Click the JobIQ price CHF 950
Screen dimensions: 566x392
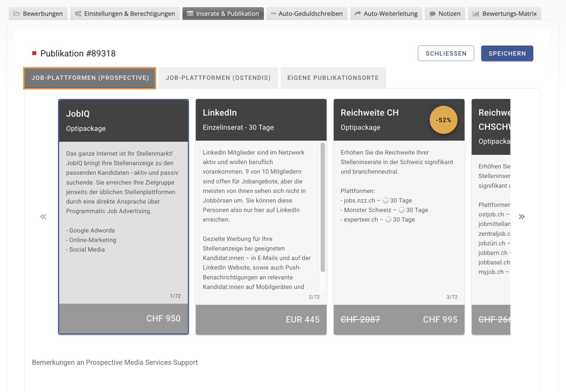point(163,318)
